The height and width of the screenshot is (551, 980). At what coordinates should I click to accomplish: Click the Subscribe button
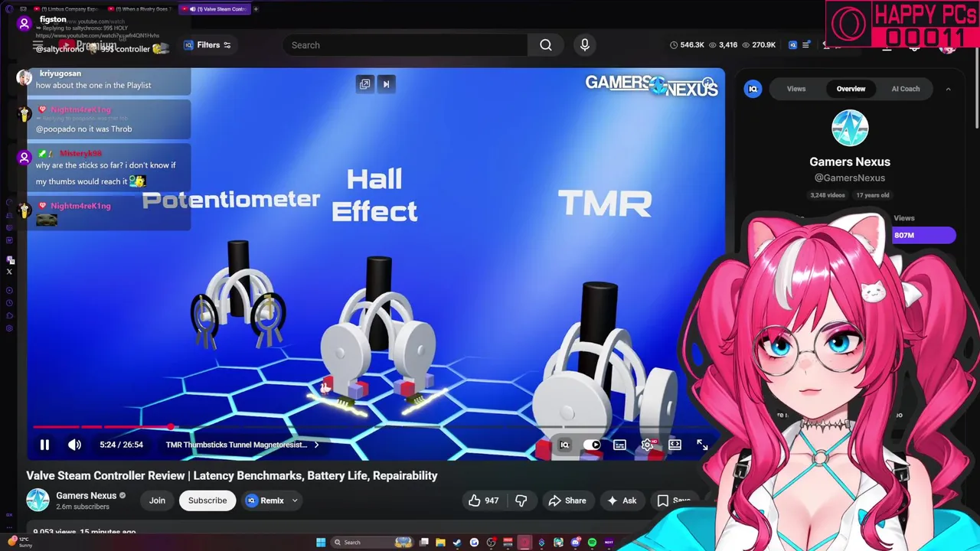[207, 500]
